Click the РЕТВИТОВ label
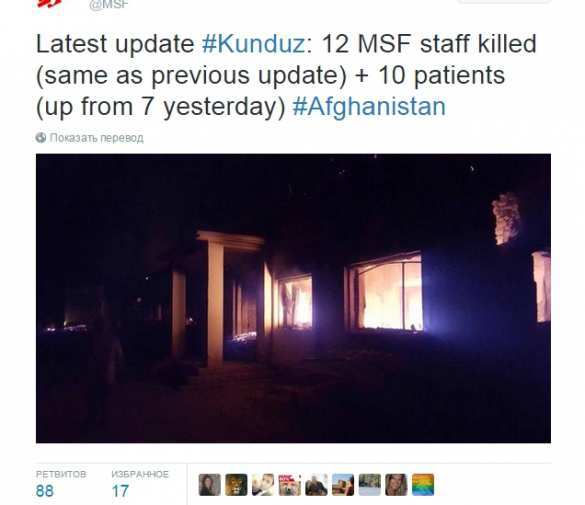The height and width of the screenshot is (505, 585). [61, 474]
